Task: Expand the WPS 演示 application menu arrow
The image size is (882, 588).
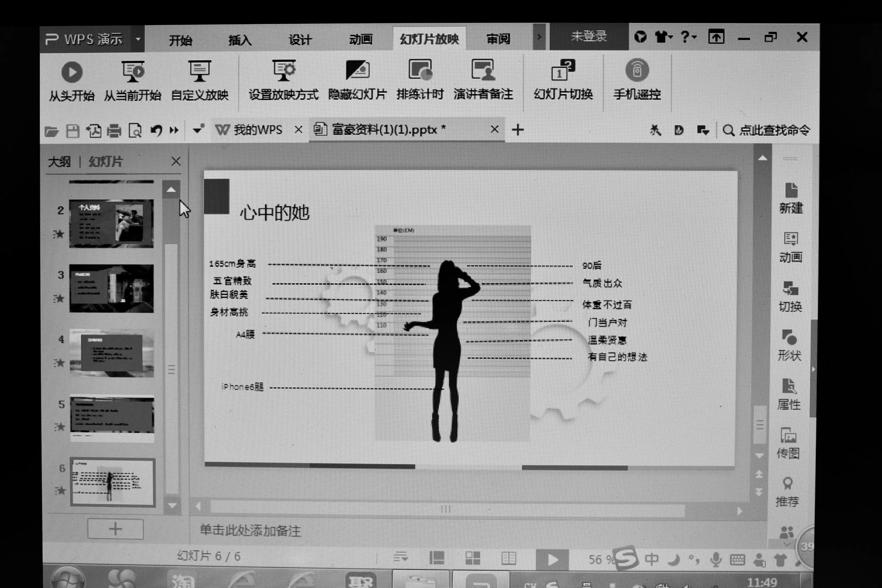Action: (138, 39)
